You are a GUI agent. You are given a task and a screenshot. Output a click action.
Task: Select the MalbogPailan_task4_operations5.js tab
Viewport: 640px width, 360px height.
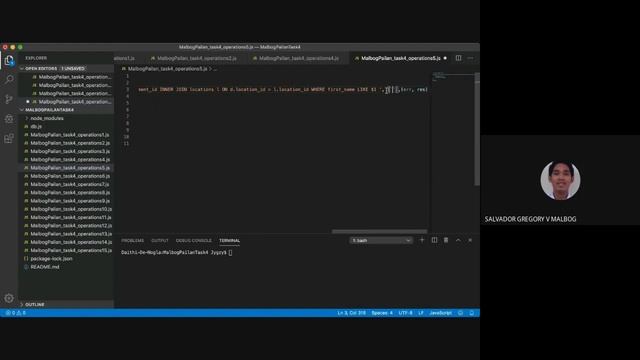point(400,58)
